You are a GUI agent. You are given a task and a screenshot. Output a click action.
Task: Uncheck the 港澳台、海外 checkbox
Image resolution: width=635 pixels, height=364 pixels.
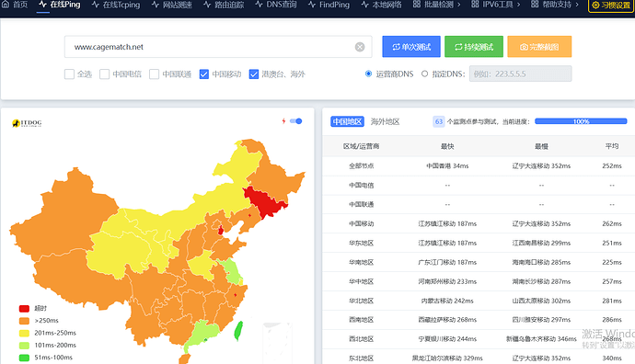(x=253, y=74)
